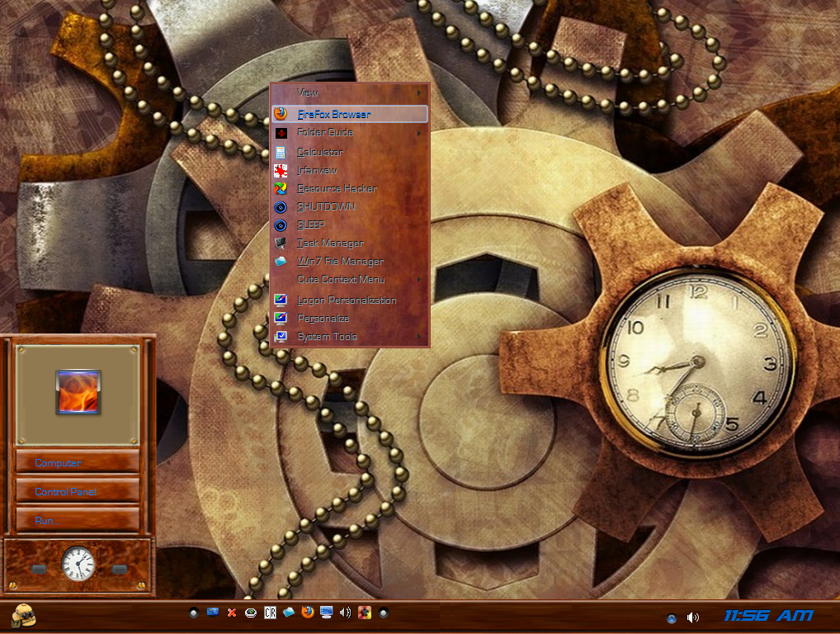
Task: Click the SHUTDOWN option
Action: click(x=320, y=206)
